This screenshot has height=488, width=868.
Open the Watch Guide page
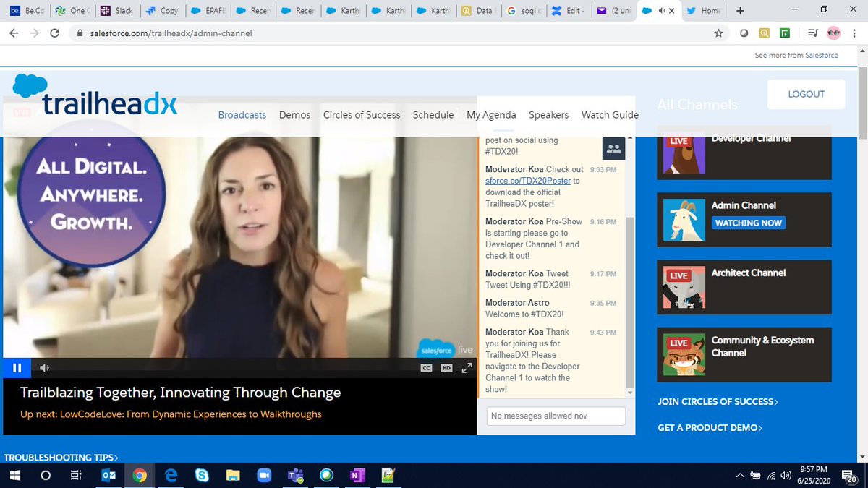(610, 115)
